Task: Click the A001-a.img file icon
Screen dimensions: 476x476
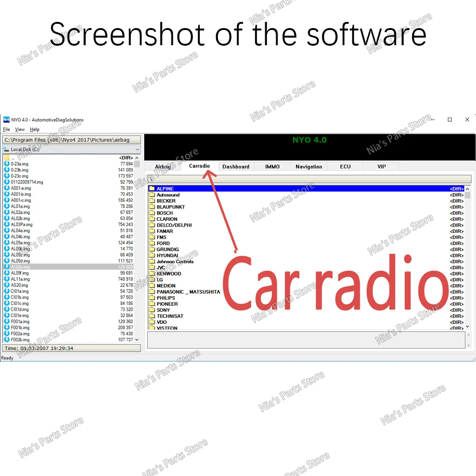Action: point(7,188)
